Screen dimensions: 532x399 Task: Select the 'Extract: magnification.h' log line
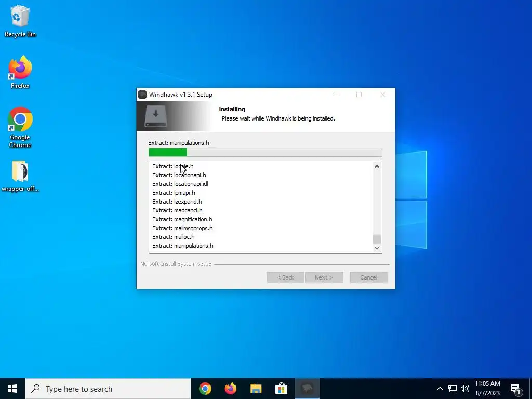(182, 219)
